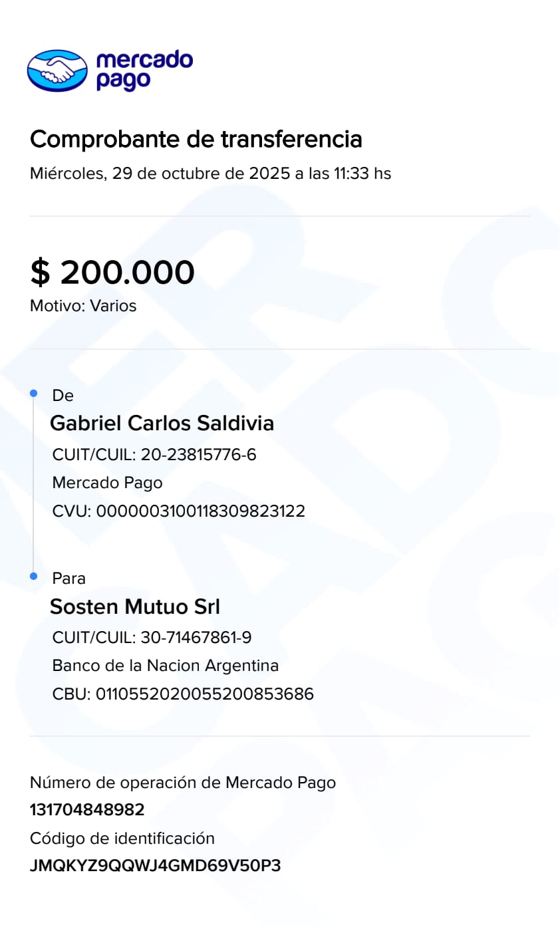Click operation number 131704848982
The image size is (560, 929).
(x=87, y=810)
